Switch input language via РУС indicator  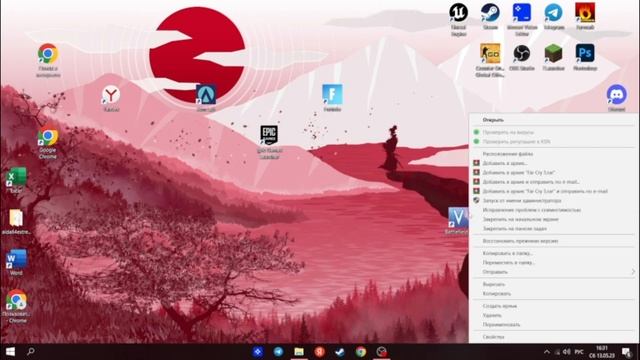point(579,351)
